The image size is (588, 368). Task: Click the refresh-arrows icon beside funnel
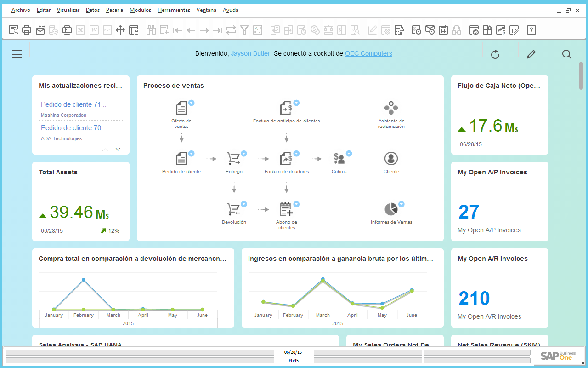pyautogui.click(x=231, y=30)
